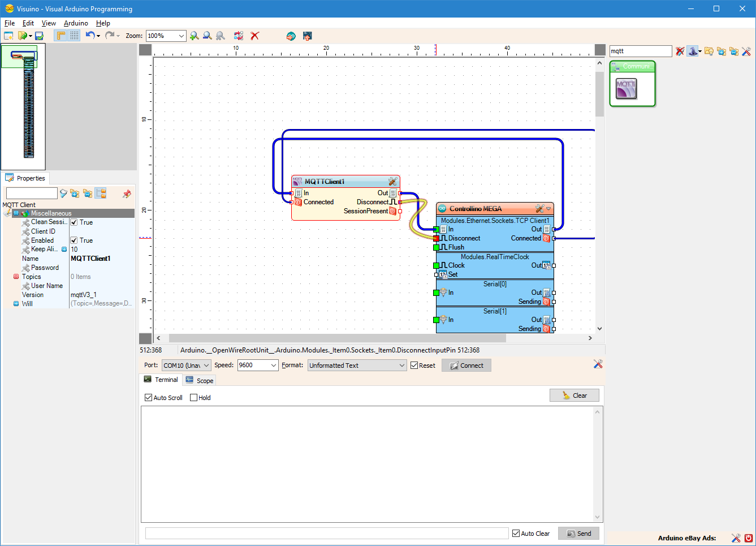Click the Connect button
Viewport: 756px width, 546px height.
466,366
